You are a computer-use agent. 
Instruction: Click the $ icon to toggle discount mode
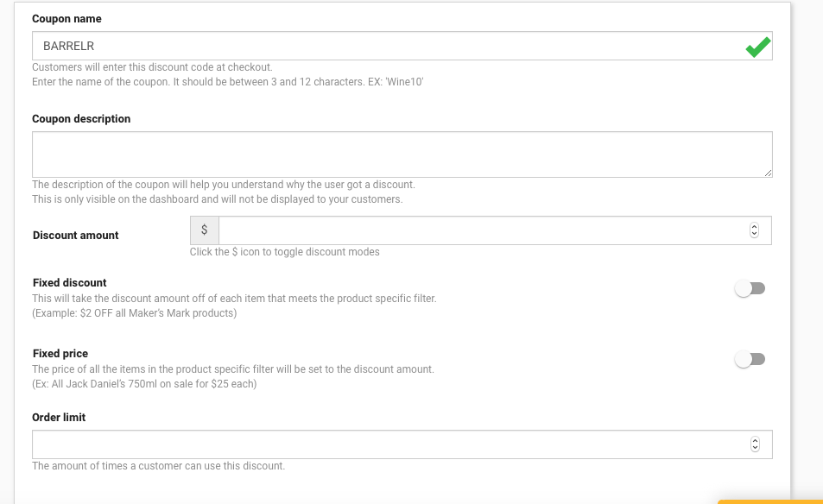pyautogui.click(x=204, y=230)
